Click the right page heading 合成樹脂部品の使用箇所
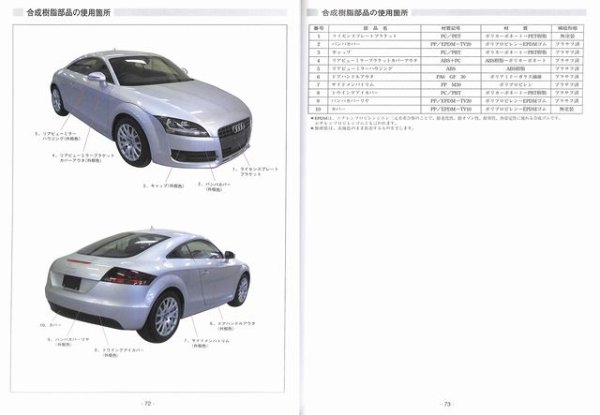This screenshot has height=415, width=600. tap(365, 13)
